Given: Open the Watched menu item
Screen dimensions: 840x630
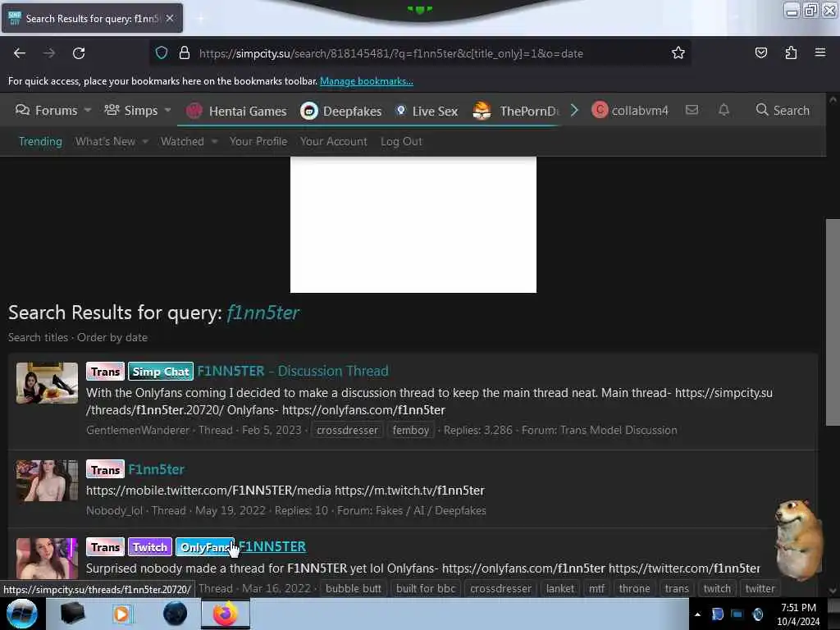Looking at the screenshot, I should (x=182, y=141).
